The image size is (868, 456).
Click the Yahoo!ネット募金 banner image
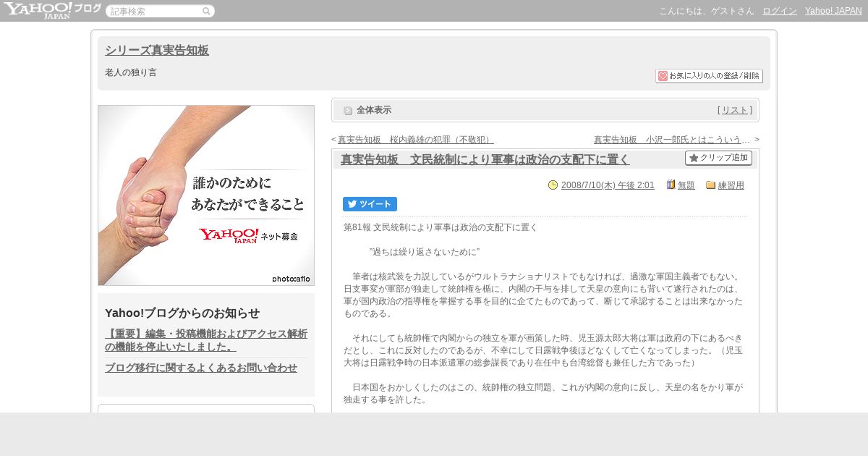206,195
